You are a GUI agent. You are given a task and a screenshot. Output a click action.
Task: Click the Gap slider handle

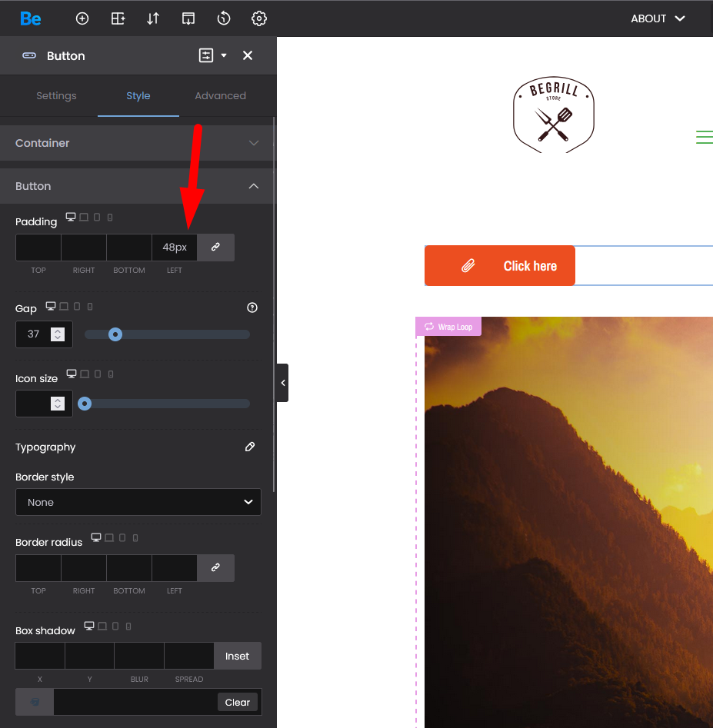(x=115, y=334)
